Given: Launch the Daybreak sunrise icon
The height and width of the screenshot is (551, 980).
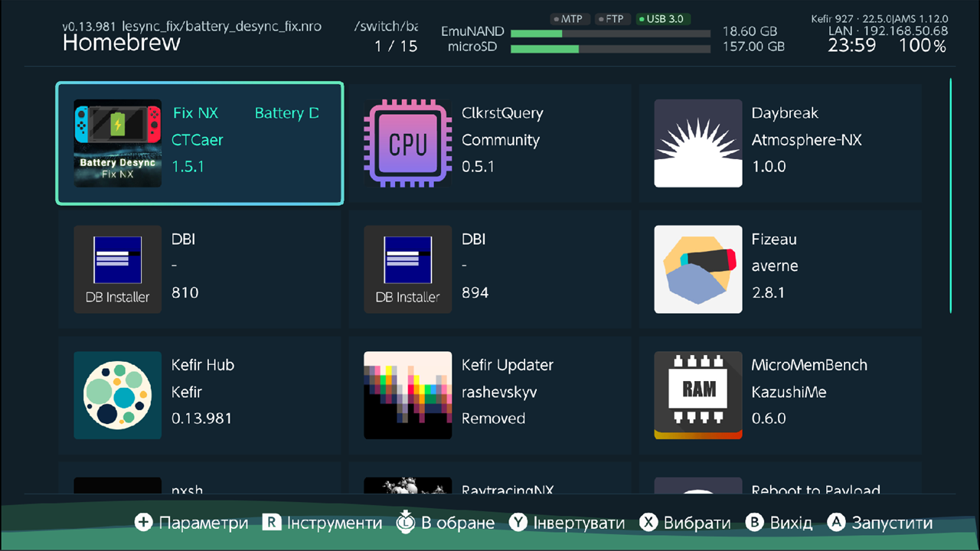Looking at the screenshot, I should [x=698, y=143].
